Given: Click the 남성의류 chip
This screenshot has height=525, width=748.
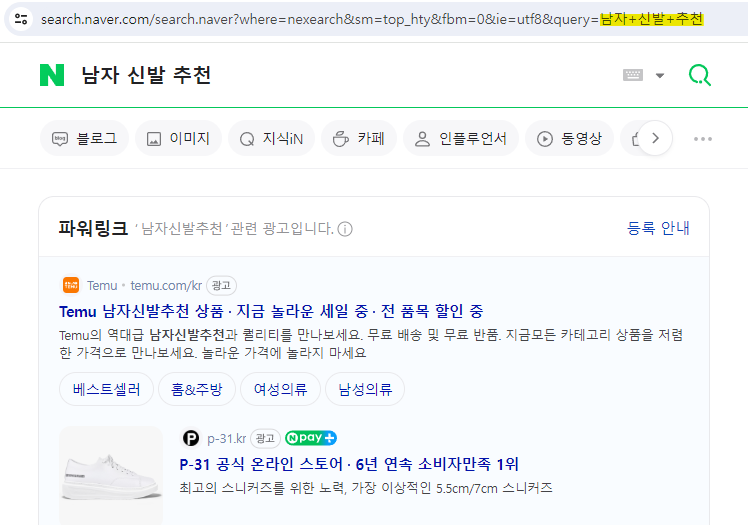Looking at the screenshot, I should (365, 389).
